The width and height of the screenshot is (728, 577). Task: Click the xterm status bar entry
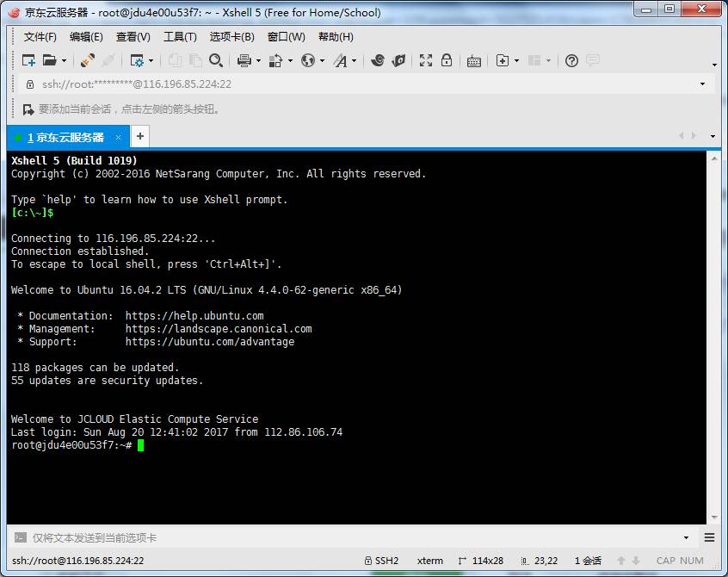click(430, 561)
